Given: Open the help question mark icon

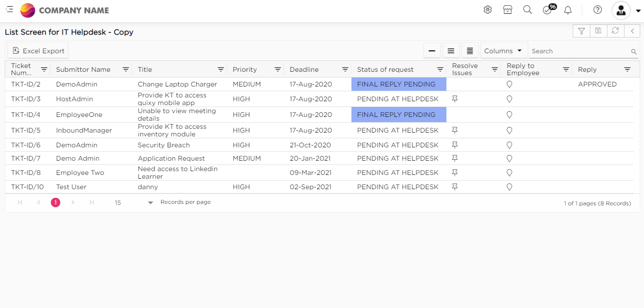Looking at the screenshot, I should 598,10.
